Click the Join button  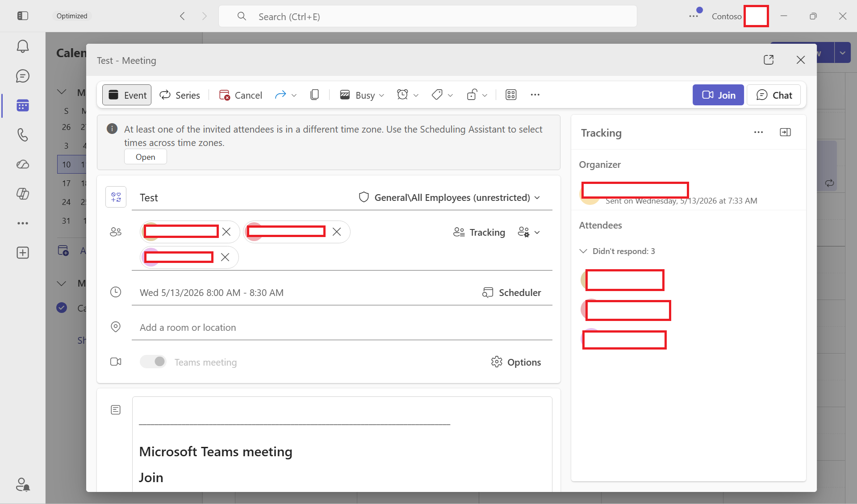718,95
